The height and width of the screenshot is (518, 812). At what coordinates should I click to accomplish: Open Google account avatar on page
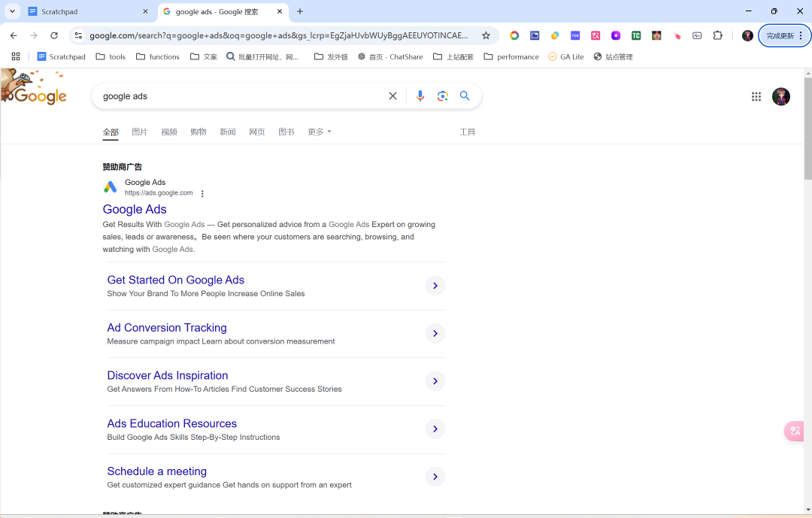tap(781, 96)
